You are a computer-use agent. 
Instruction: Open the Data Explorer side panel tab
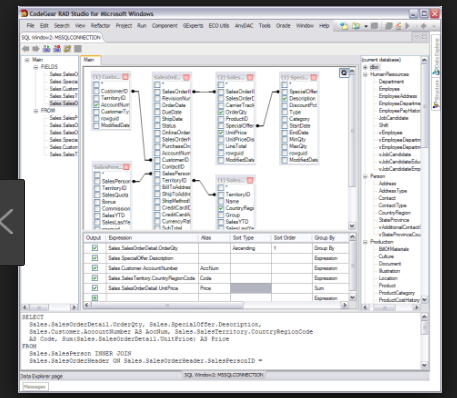click(436, 56)
